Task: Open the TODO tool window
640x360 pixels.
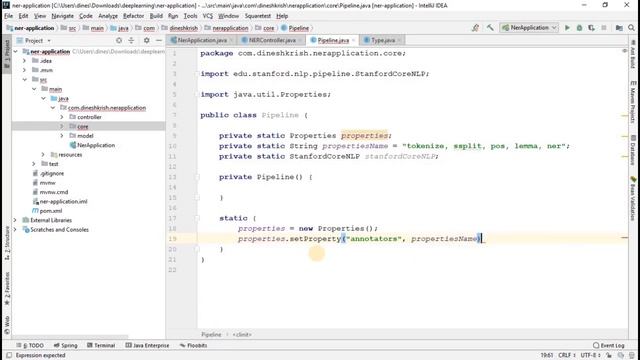Action: pos(30,345)
